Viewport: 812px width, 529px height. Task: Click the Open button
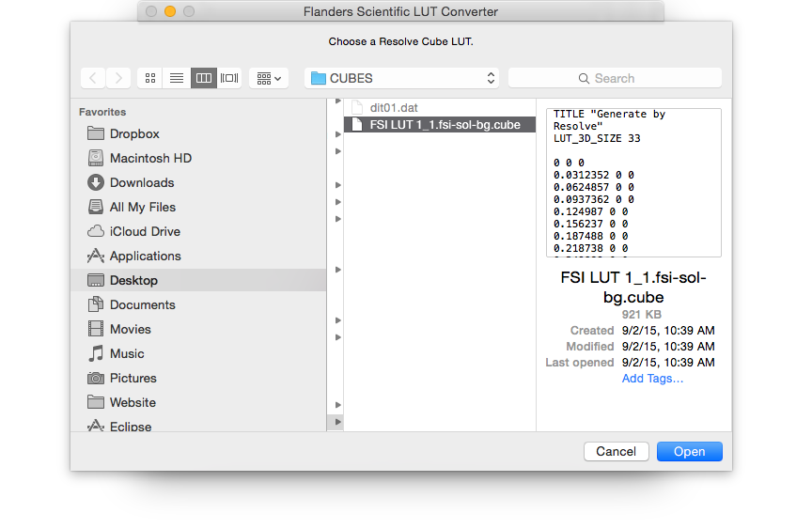pyautogui.click(x=689, y=451)
